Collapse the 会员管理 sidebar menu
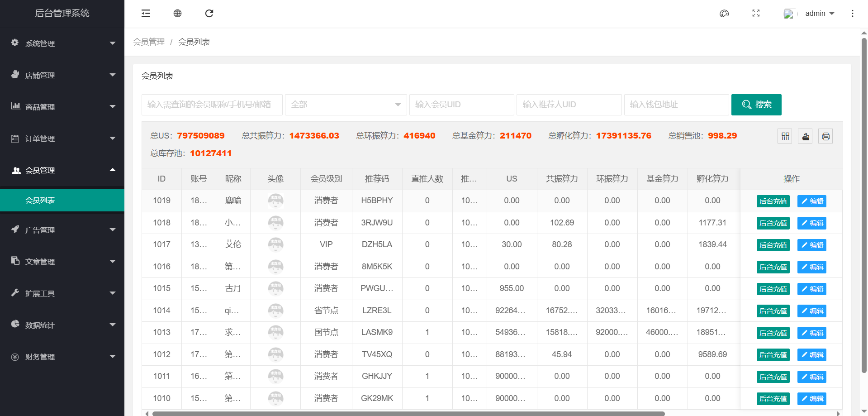The width and height of the screenshot is (868, 416). [62, 170]
